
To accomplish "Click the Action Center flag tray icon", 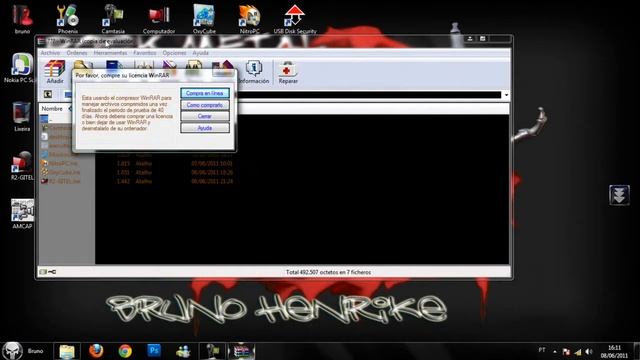I will 566,351.
